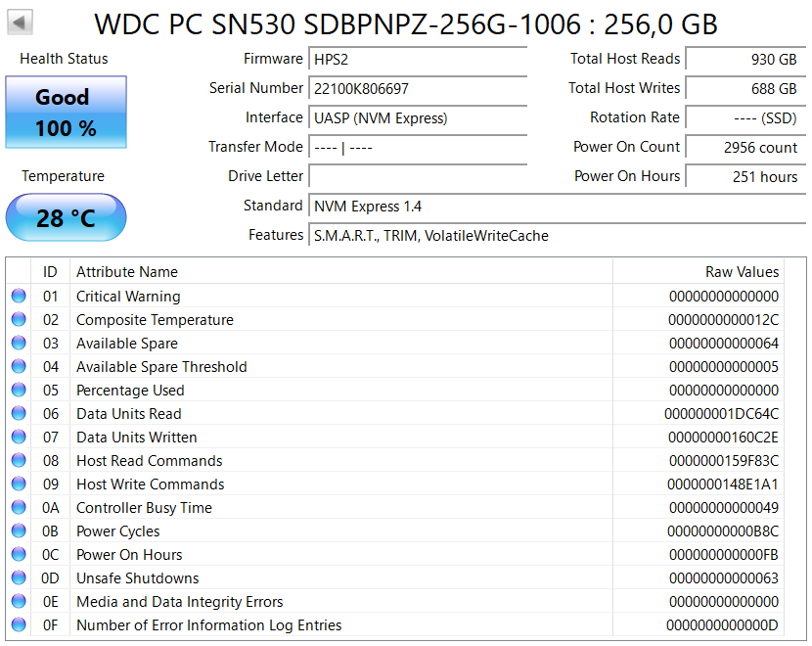
Task: Click the blue dot next to Composite Temperature
Action: [19, 319]
